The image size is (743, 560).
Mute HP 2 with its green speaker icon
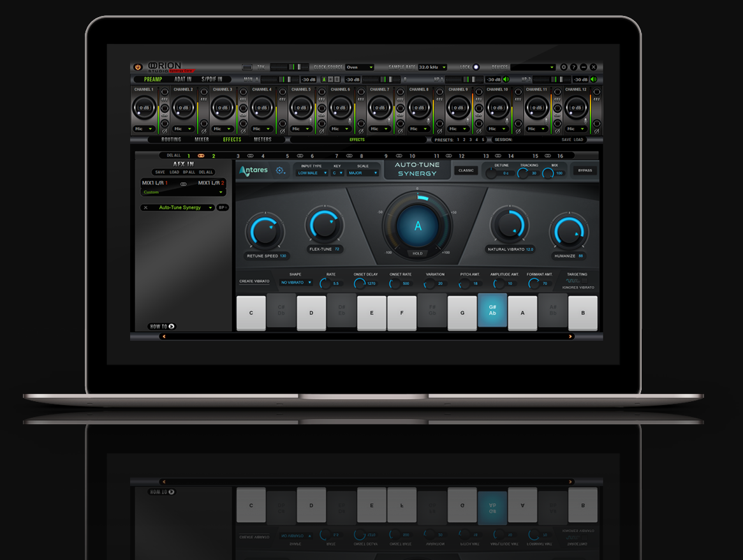point(593,79)
